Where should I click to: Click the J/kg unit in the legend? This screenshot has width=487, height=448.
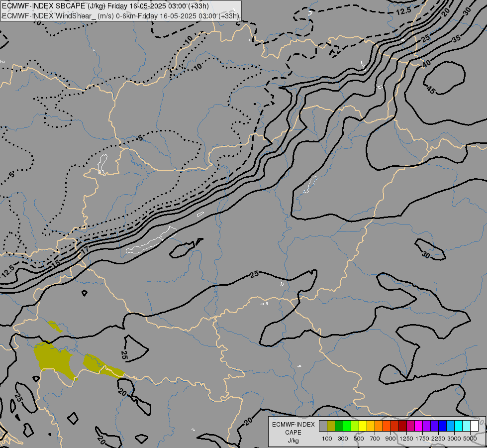click(293, 441)
